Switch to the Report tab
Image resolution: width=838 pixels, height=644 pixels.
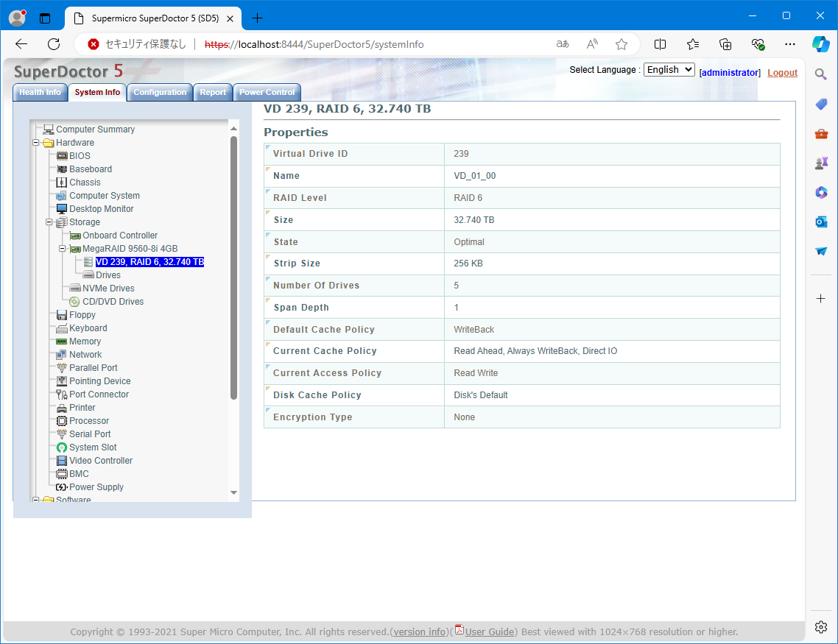click(x=213, y=93)
